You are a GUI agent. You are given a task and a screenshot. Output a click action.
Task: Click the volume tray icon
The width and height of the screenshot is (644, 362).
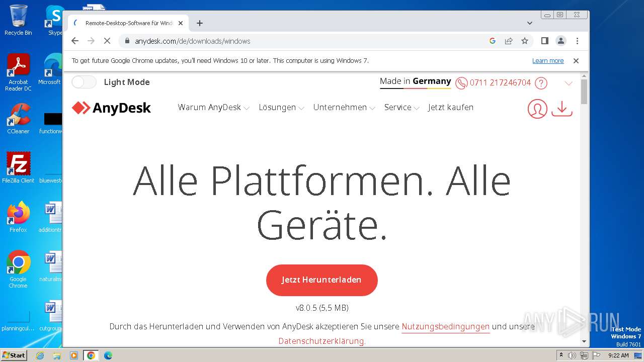coord(572,355)
